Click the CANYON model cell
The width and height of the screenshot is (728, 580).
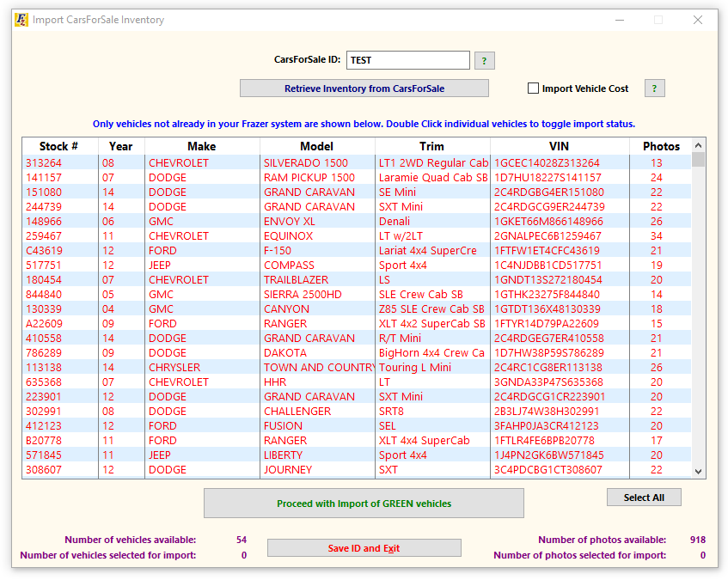pos(286,309)
